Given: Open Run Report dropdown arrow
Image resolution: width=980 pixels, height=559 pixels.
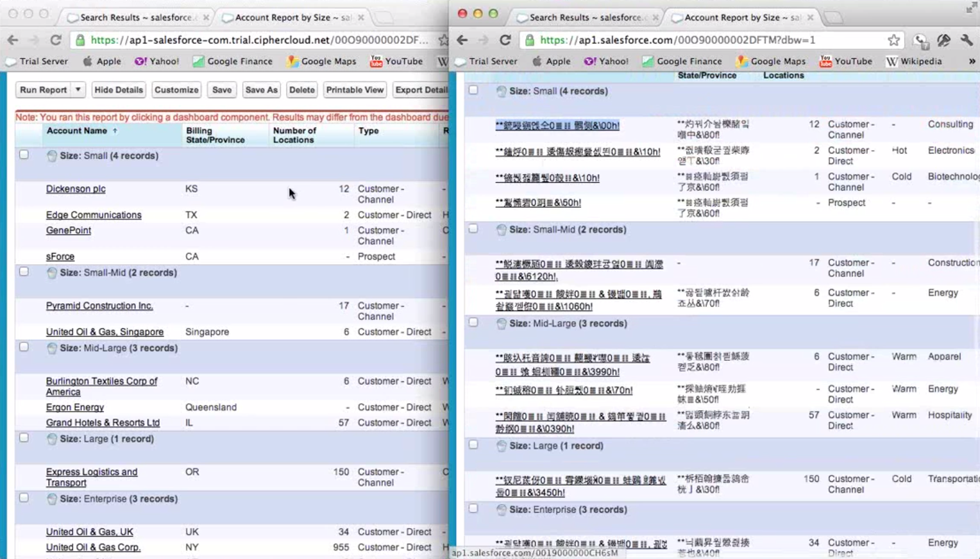Looking at the screenshot, I should [78, 90].
